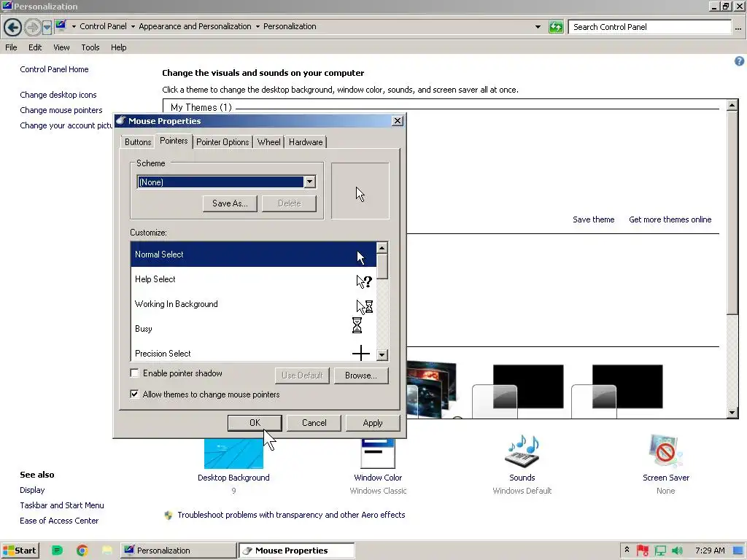Image resolution: width=747 pixels, height=560 pixels.
Task: Open the Help menu
Action: [x=119, y=47]
